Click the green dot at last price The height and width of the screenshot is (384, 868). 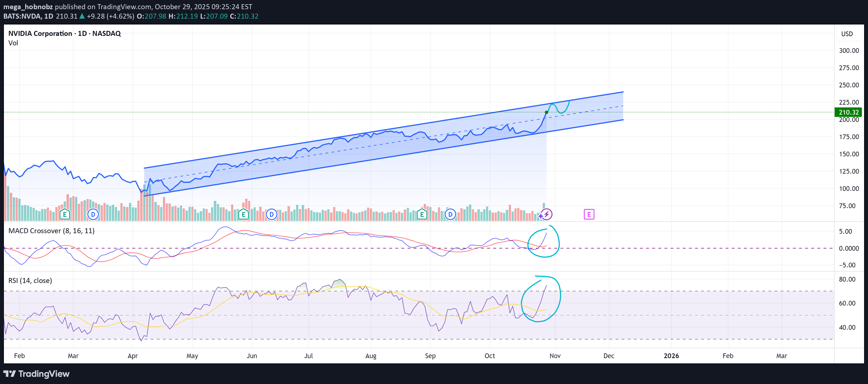pos(546,112)
